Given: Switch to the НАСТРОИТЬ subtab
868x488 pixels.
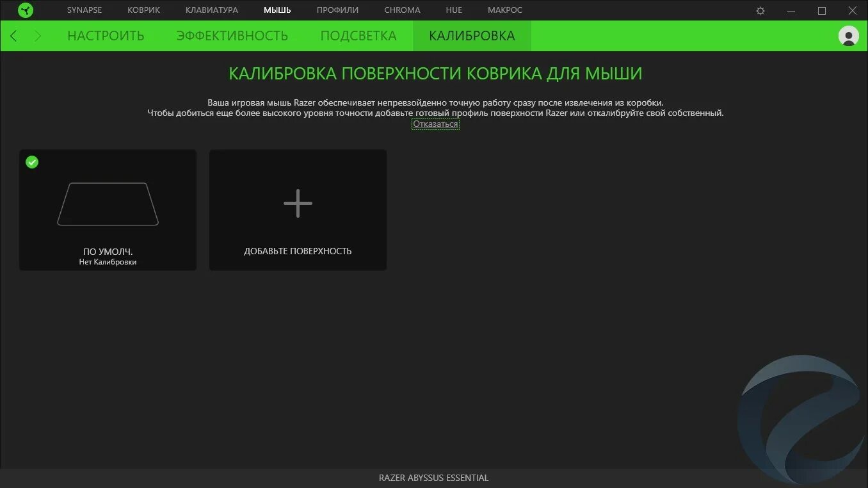Looking at the screenshot, I should coord(106,36).
